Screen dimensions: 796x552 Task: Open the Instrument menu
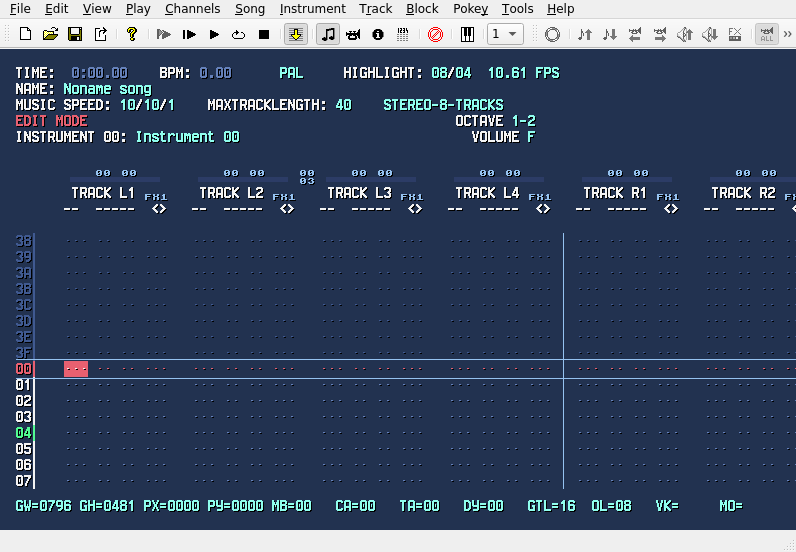312,9
